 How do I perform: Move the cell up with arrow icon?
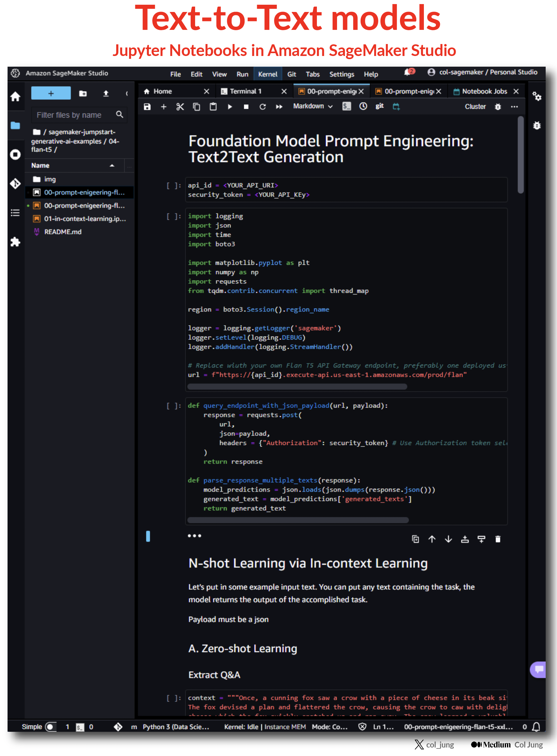coord(432,539)
